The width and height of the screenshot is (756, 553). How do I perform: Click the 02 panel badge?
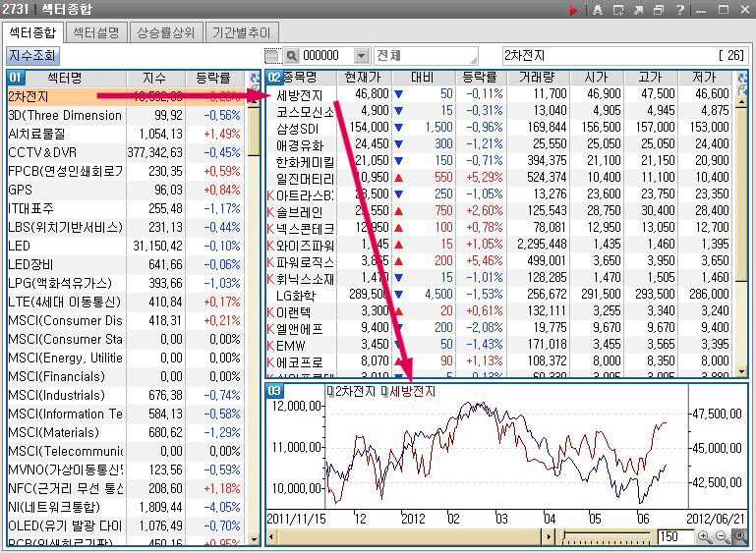(x=274, y=78)
